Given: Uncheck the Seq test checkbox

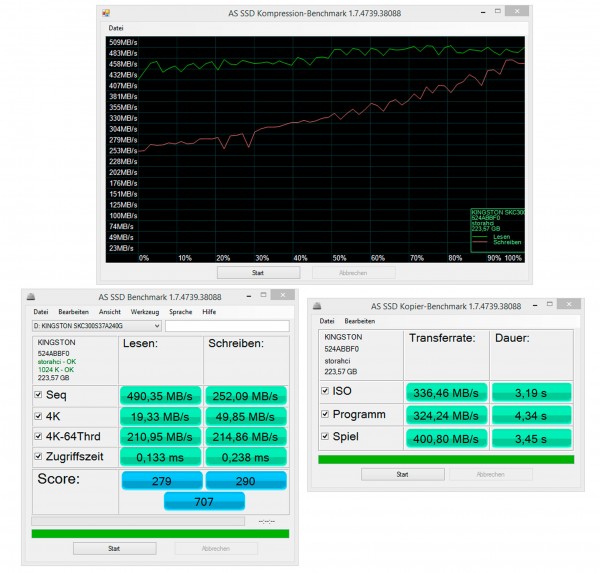Looking at the screenshot, I should click(38, 394).
